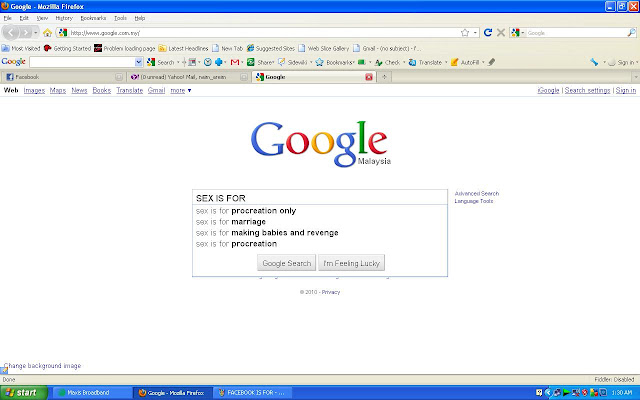
Task: Click the Share button in Google Toolbar
Action: 261,62
